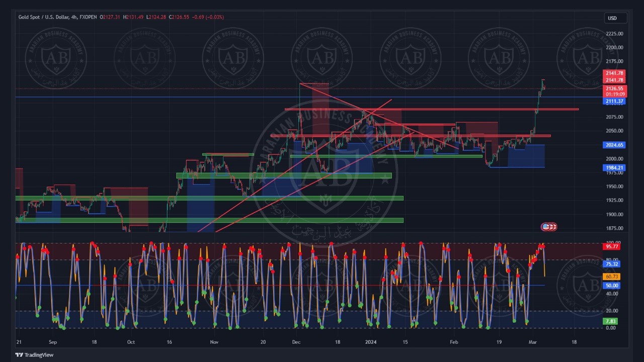The image size is (644, 362).
Task: Select the low value L2124.28
Action: (x=156, y=17)
